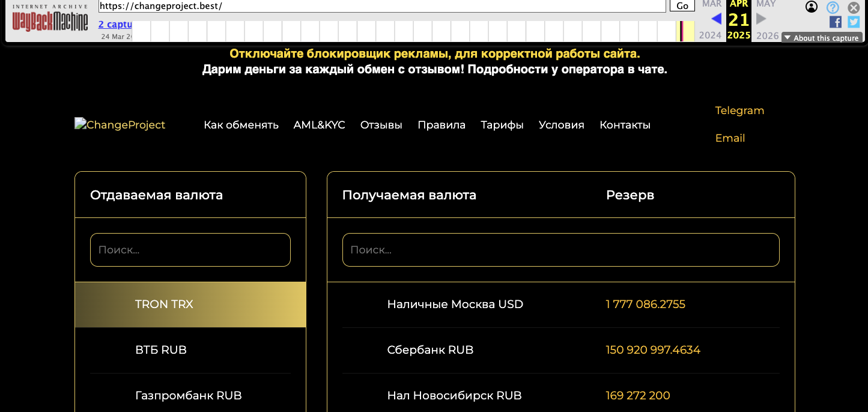Click the ad blocker warning text

coord(435,54)
